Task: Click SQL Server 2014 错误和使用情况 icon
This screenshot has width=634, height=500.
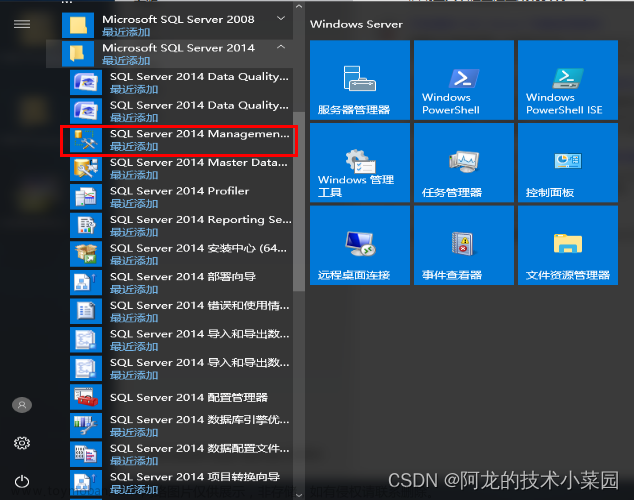Action: click(x=86, y=311)
